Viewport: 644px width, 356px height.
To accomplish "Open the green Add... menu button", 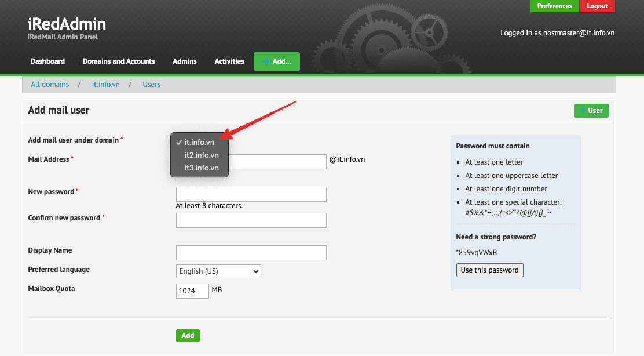I will [x=276, y=61].
